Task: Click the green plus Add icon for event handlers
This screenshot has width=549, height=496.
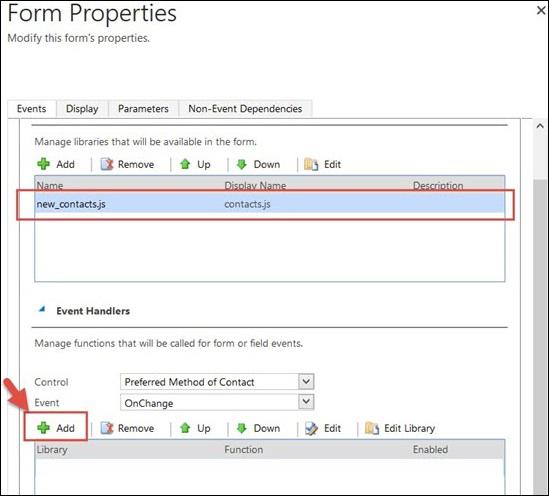Action: coord(43,428)
